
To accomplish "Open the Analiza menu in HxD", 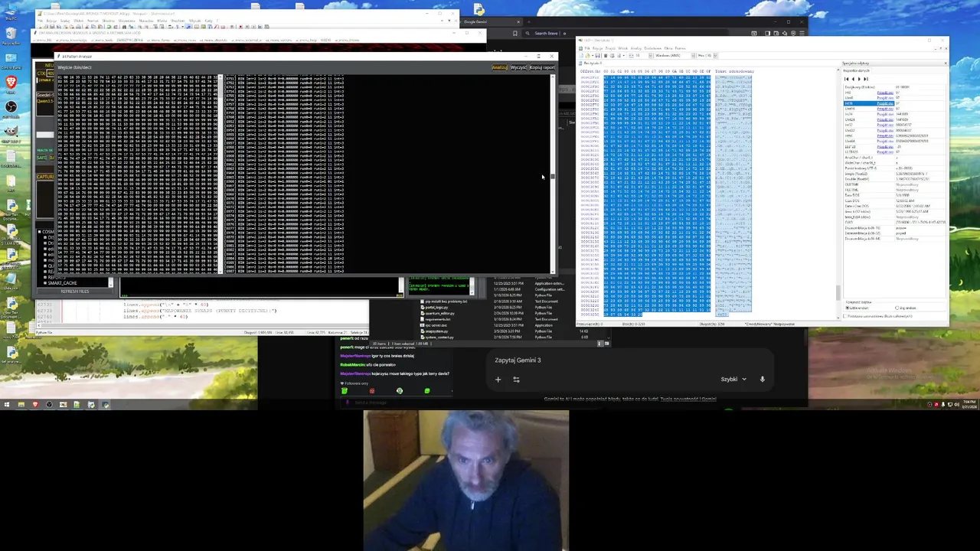I will 635,48.
